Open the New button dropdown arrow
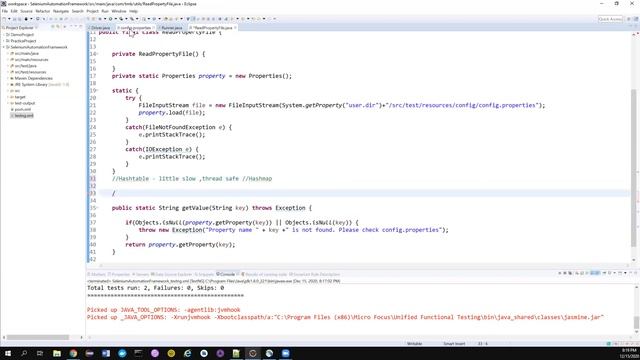Screen dimensions: 640x360 click(x=9, y=19)
